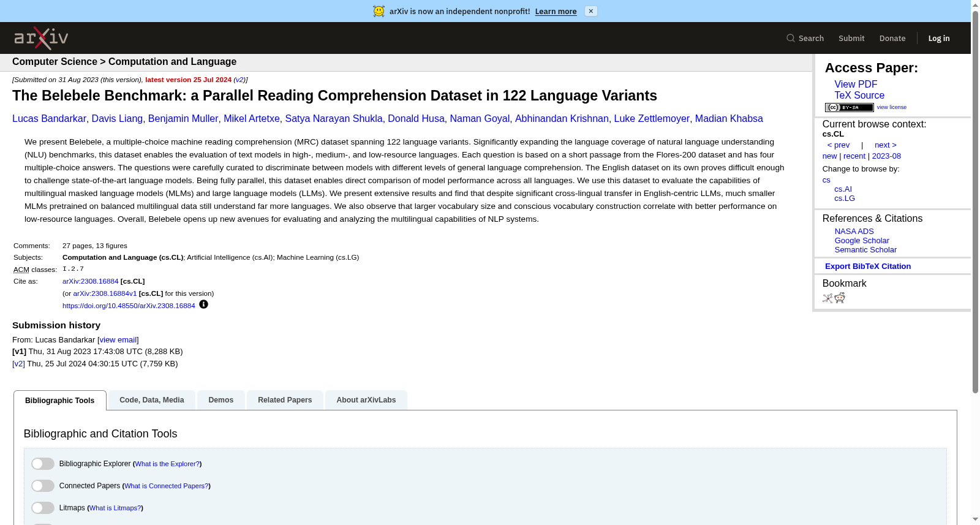Open author Luke Zettlemoyer link
The height and width of the screenshot is (525, 980).
pyautogui.click(x=652, y=119)
